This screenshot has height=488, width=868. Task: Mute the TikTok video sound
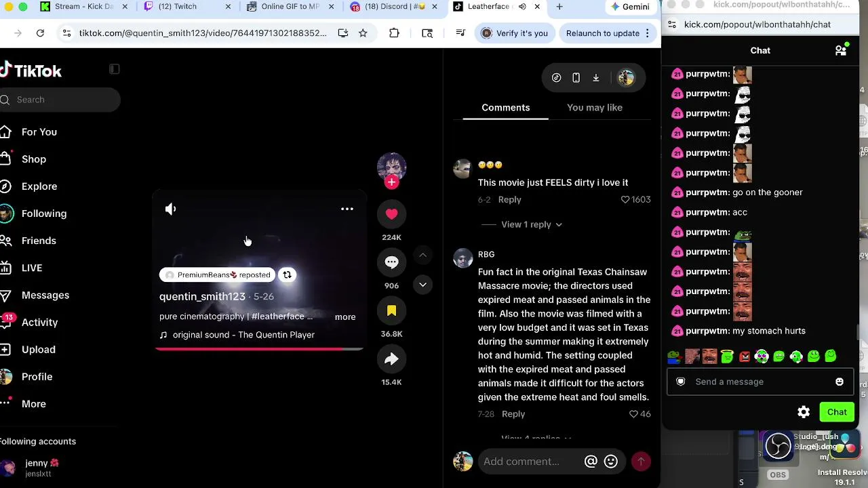coord(170,209)
